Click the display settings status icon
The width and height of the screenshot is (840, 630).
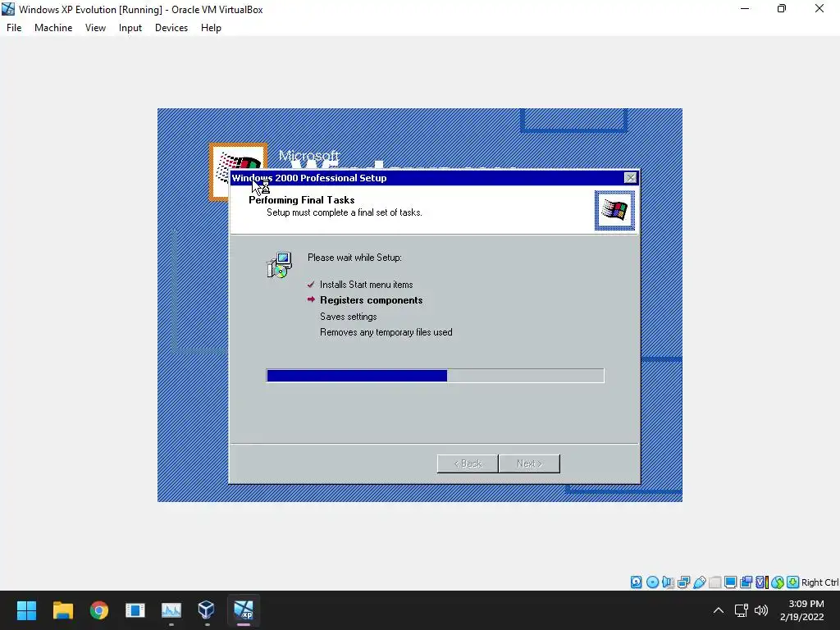pos(730,582)
